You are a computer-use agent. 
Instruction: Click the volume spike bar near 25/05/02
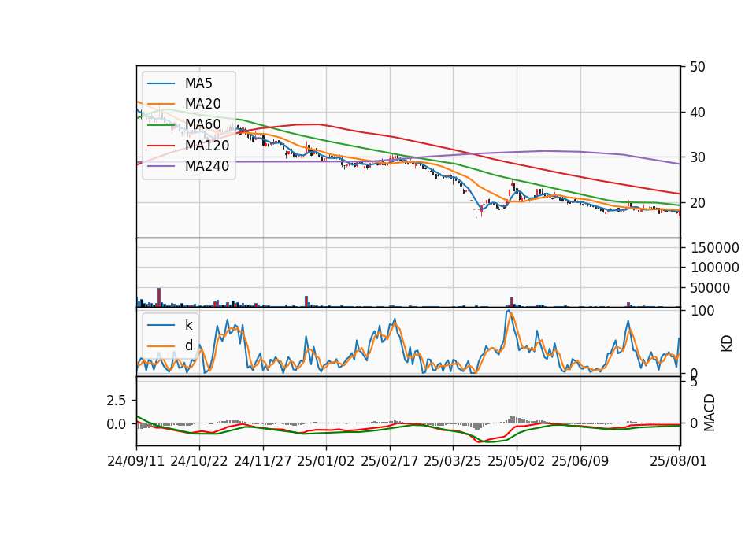click(x=512, y=301)
